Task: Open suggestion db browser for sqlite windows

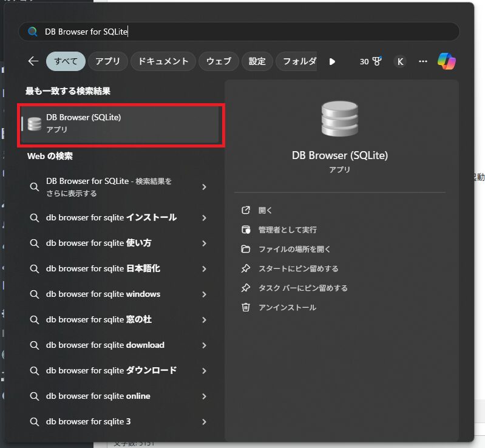Action: point(121,294)
